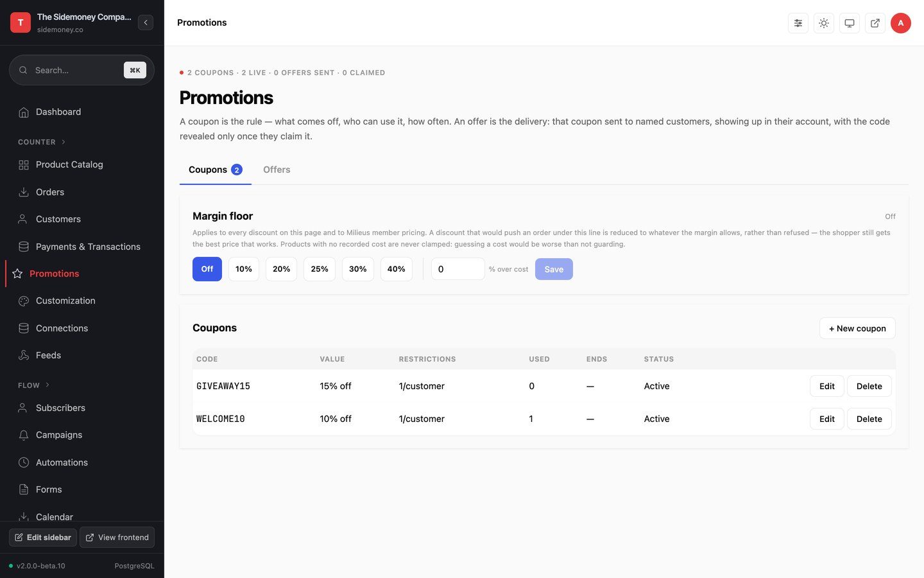Open Orders in the sidebar
924x578 pixels.
click(81, 192)
